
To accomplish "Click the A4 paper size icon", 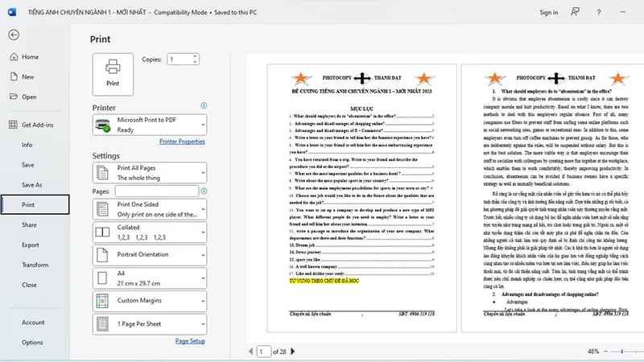I will pyautogui.click(x=102, y=278).
